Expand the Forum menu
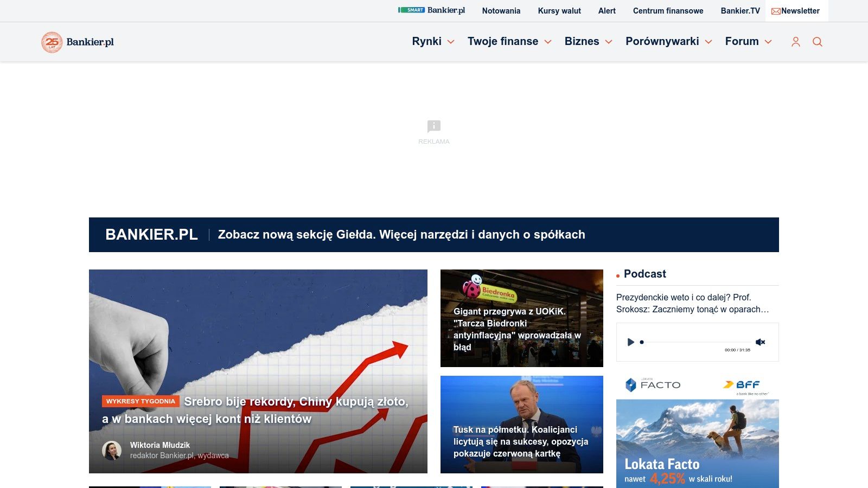Screen dimensions: 868x488 point(748,42)
